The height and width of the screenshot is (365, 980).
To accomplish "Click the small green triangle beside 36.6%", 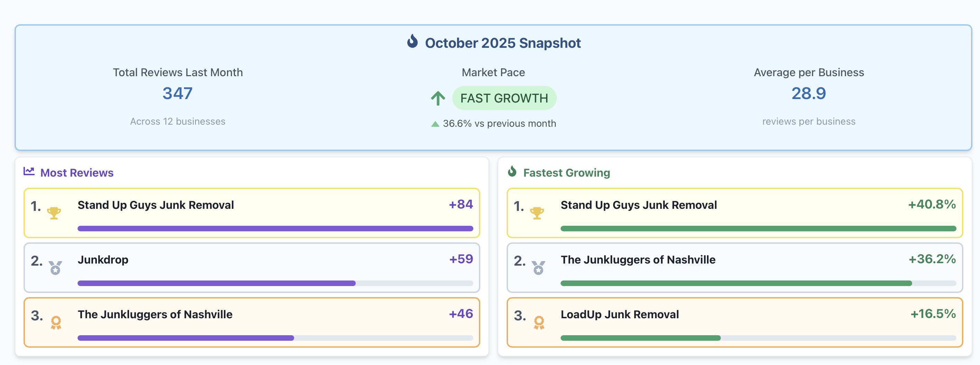I will 435,124.
